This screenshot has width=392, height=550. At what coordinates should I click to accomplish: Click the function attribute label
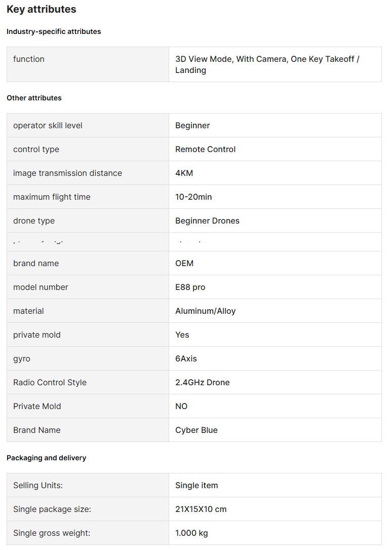pos(29,59)
